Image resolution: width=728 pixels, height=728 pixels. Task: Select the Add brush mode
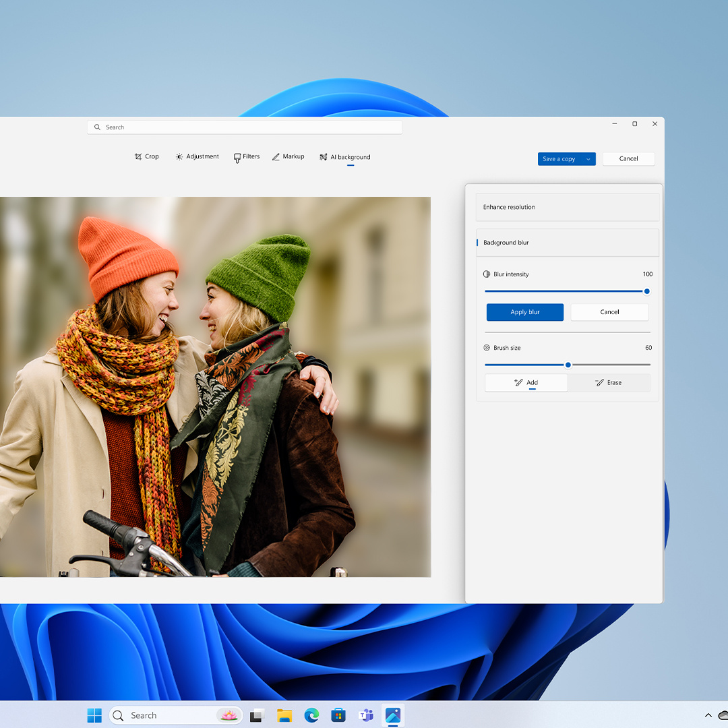(526, 383)
